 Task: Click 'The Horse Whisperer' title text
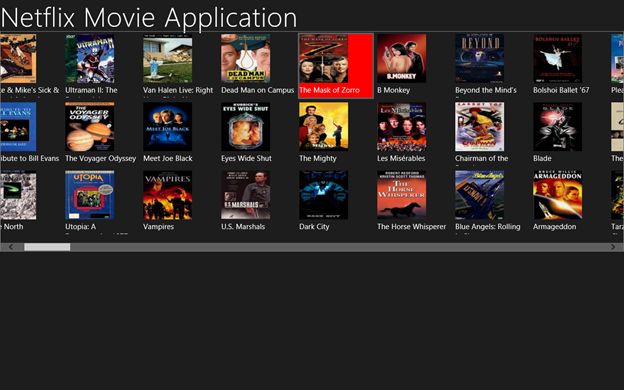411,227
